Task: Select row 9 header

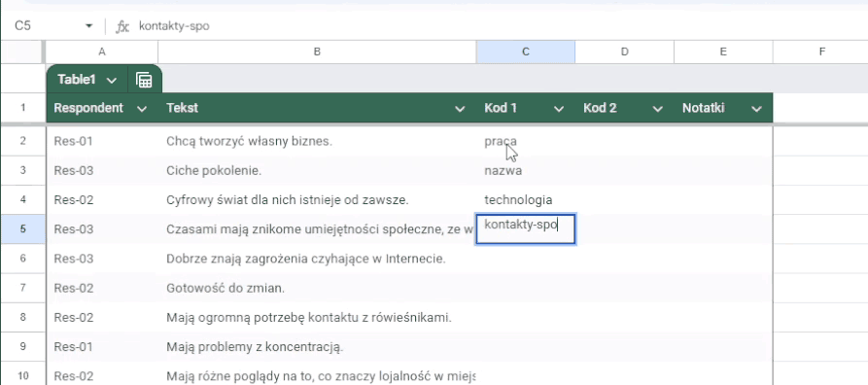Action: pyautogui.click(x=22, y=347)
